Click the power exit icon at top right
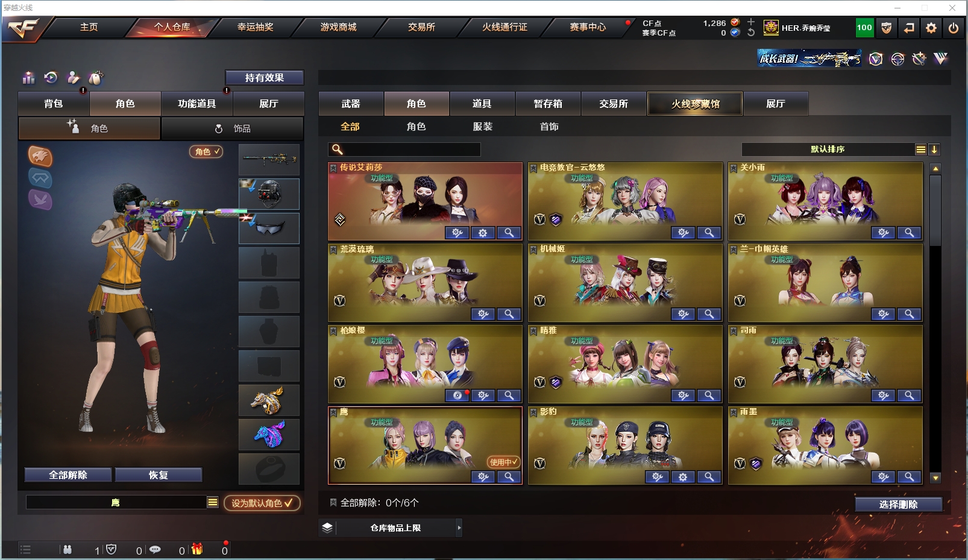Screen dimensions: 968x560 click(x=953, y=28)
